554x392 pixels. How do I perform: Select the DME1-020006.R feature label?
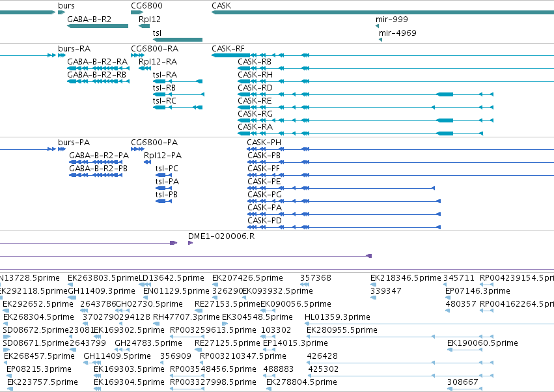click(x=221, y=236)
